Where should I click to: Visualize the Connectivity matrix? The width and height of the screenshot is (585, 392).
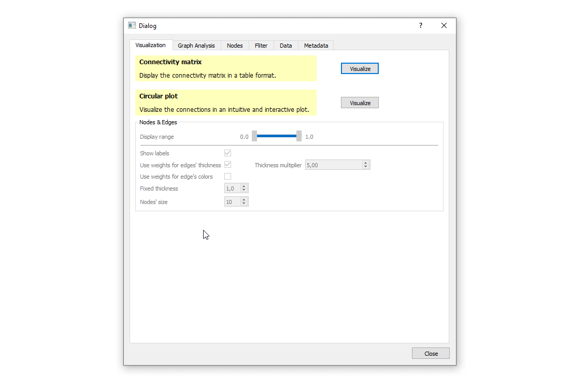[360, 69]
